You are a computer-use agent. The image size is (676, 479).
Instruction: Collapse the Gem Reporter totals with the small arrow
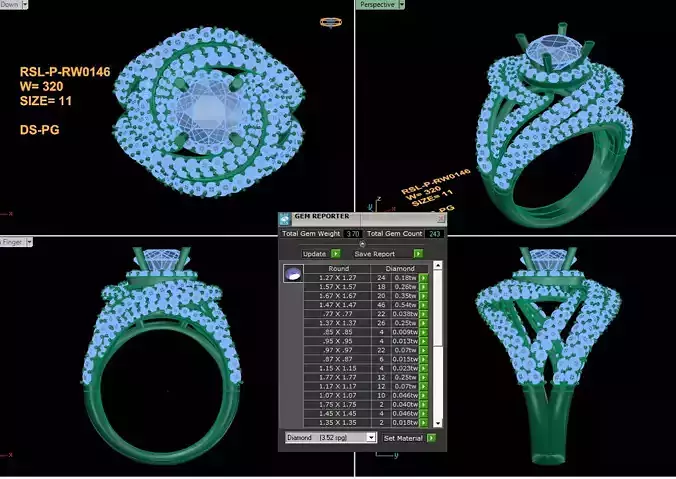[x=362, y=244]
